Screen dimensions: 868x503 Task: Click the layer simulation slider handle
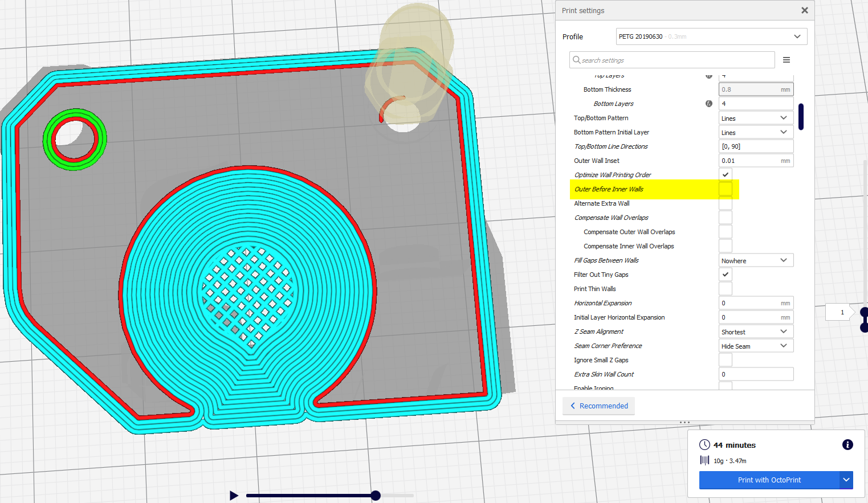tap(375, 496)
